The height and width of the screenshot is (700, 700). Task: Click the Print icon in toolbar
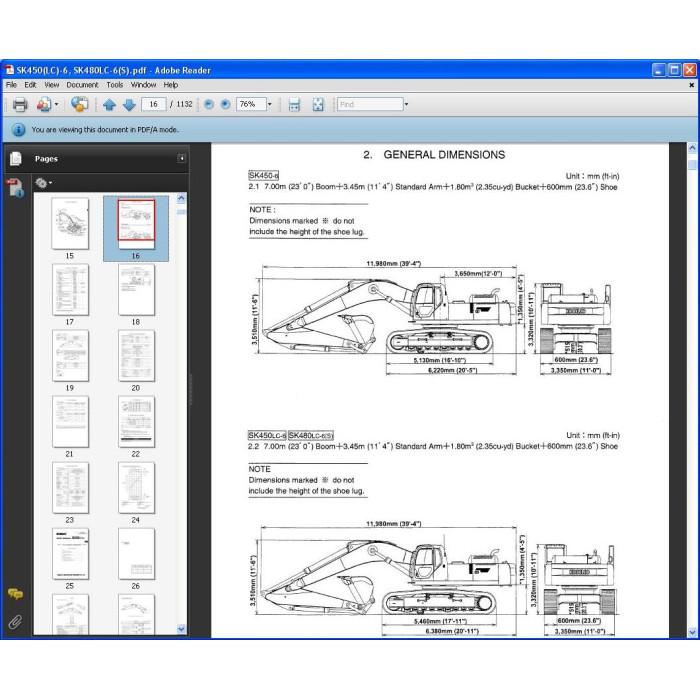coord(20,104)
